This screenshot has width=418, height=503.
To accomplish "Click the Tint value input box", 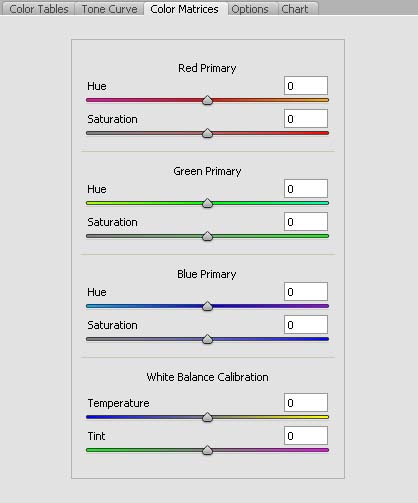I will pos(306,436).
